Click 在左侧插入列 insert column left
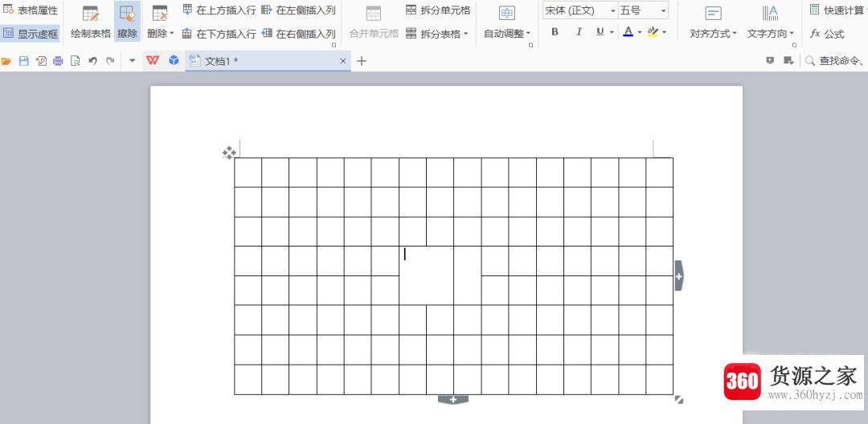This screenshot has width=868, height=424. tap(298, 10)
